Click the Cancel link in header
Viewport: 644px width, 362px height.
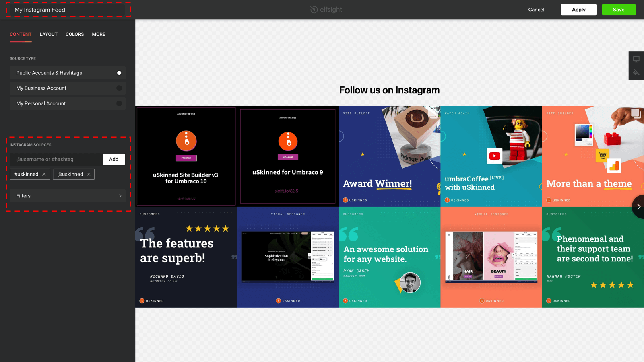point(536,10)
